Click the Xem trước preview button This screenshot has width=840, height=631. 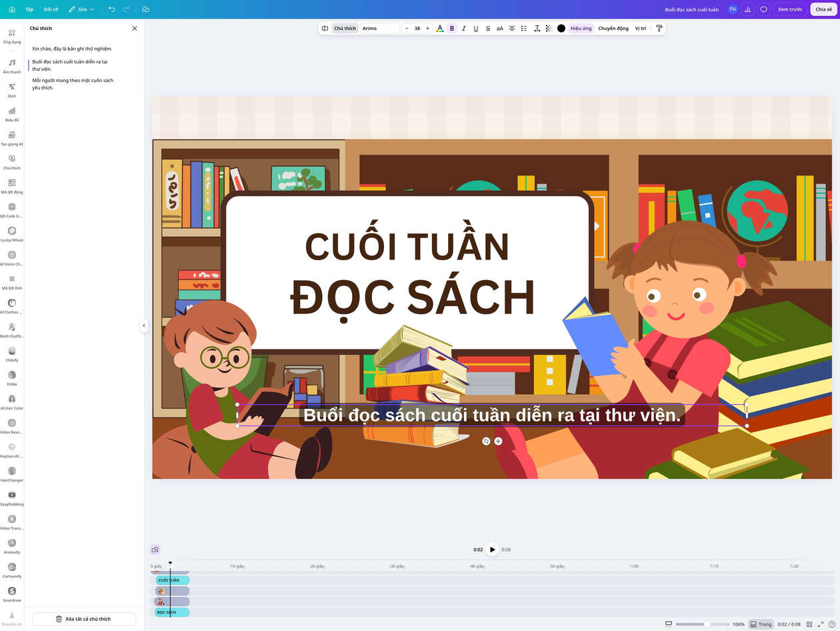[790, 9]
